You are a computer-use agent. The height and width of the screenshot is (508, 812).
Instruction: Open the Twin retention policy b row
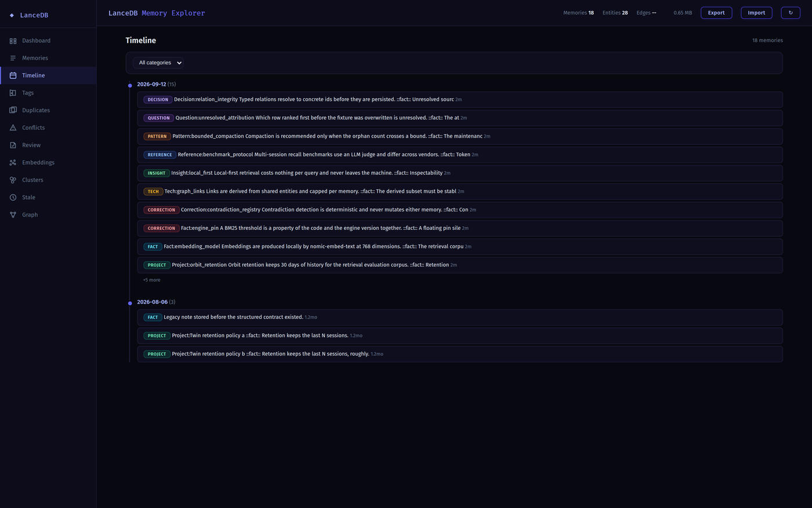460,354
